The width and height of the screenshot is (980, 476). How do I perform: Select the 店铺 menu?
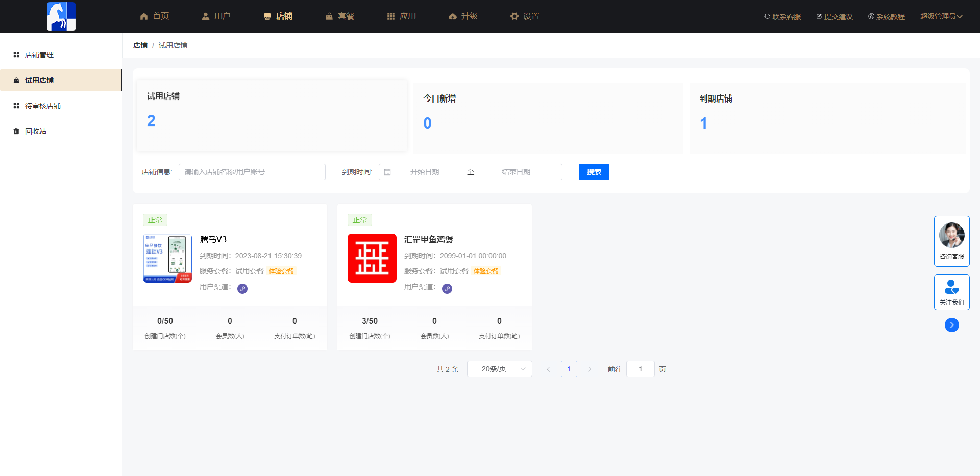[x=278, y=16]
